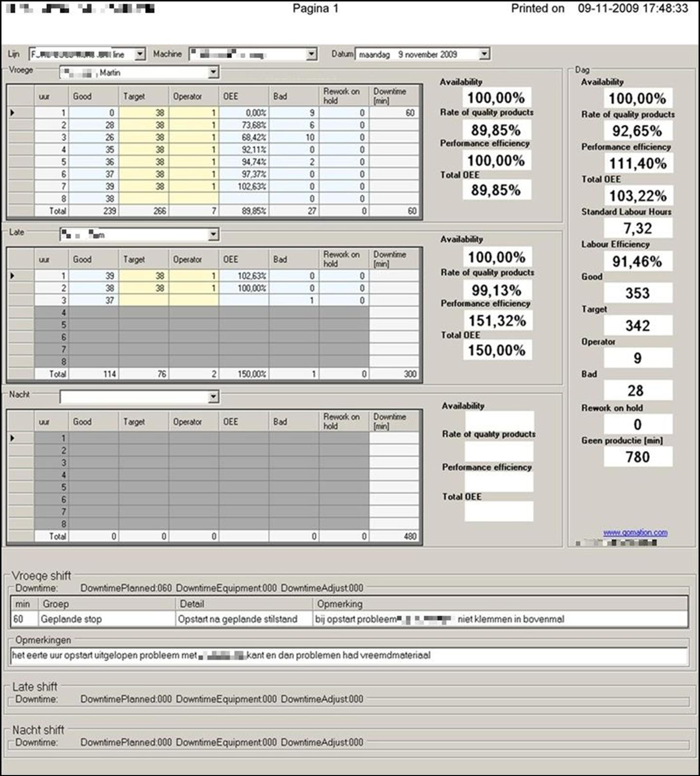Click the OEE column header in Late table
This screenshot has width=700, height=776.
[x=243, y=259]
